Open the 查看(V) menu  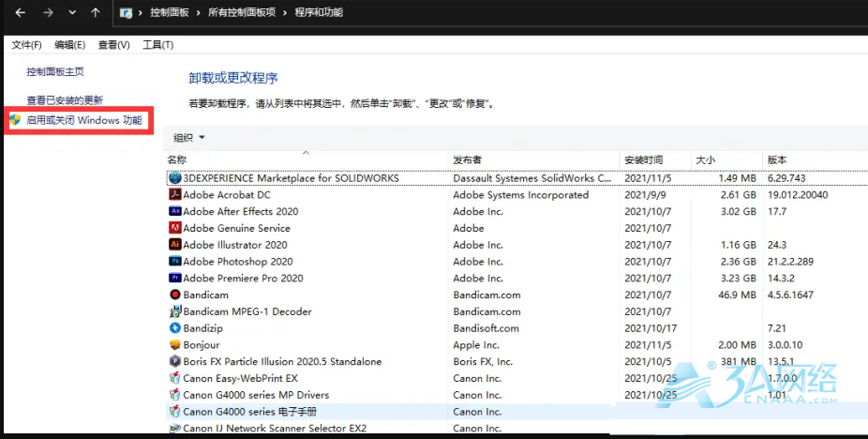(114, 45)
